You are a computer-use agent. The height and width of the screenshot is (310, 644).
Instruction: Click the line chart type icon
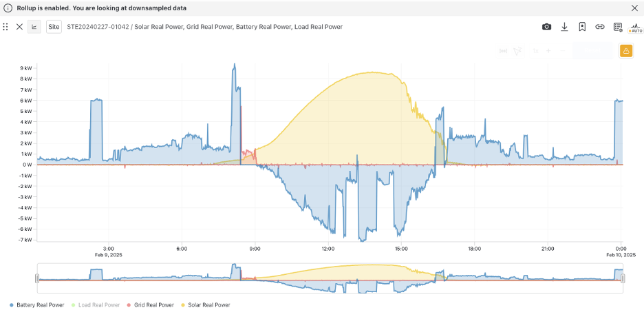34,27
